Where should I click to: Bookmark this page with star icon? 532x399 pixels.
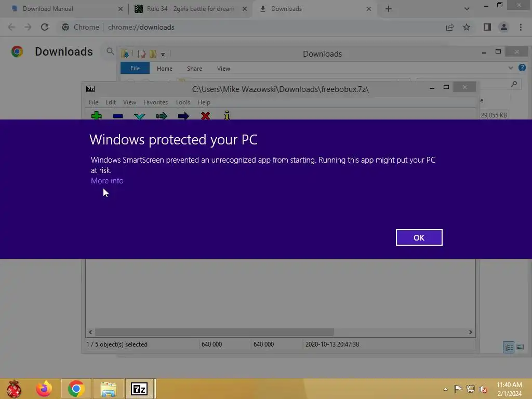[467, 27]
